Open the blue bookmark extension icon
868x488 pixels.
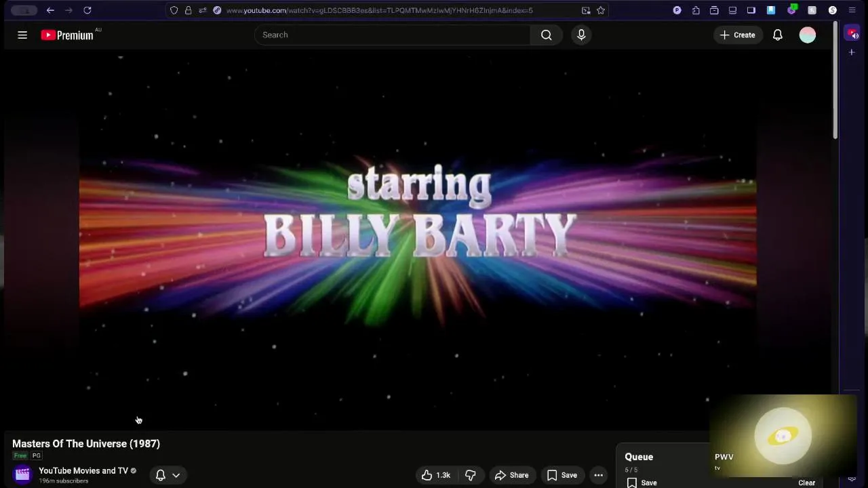coord(771,10)
